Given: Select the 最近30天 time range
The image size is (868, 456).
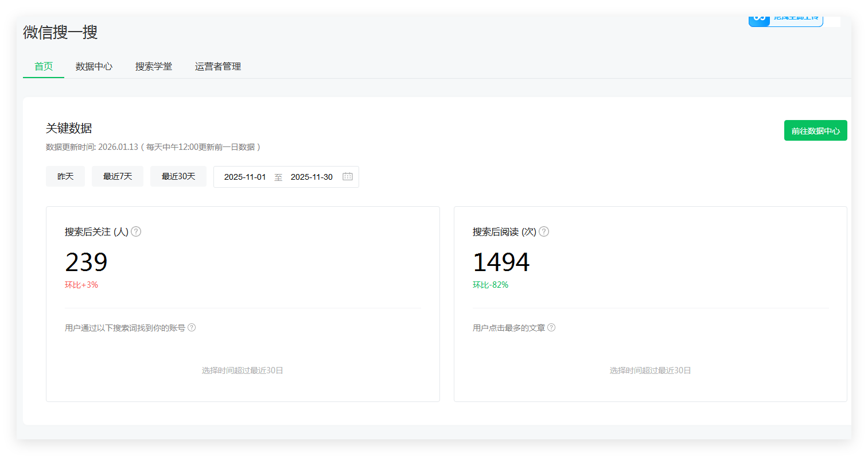Looking at the screenshot, I should (178, 176).
